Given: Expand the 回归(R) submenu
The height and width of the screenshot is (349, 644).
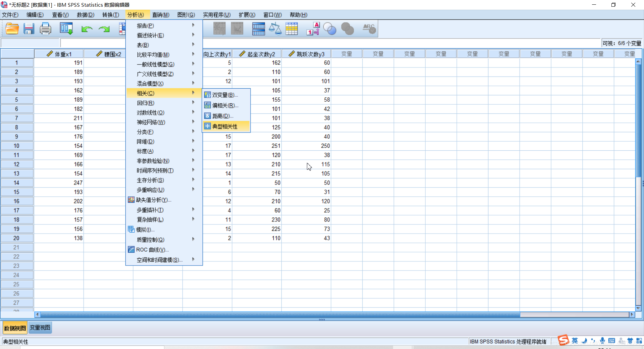Looking at the screenshot, I should (164, 103).
